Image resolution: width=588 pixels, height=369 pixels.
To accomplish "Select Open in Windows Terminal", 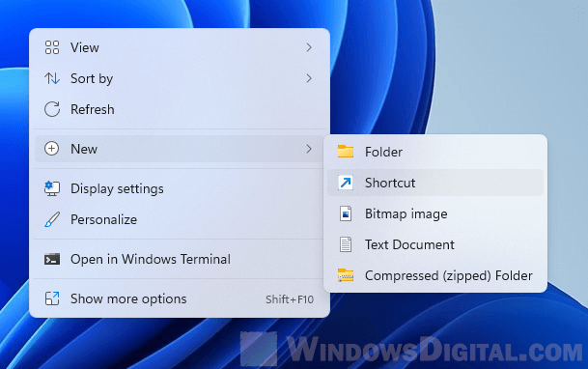I will point(180,259).
